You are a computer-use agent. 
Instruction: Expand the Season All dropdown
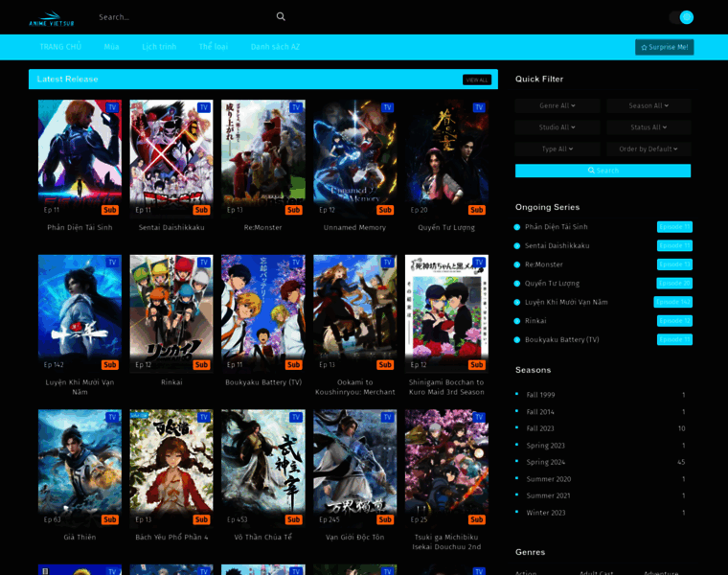pyautogui.click(x=648, y=106)
